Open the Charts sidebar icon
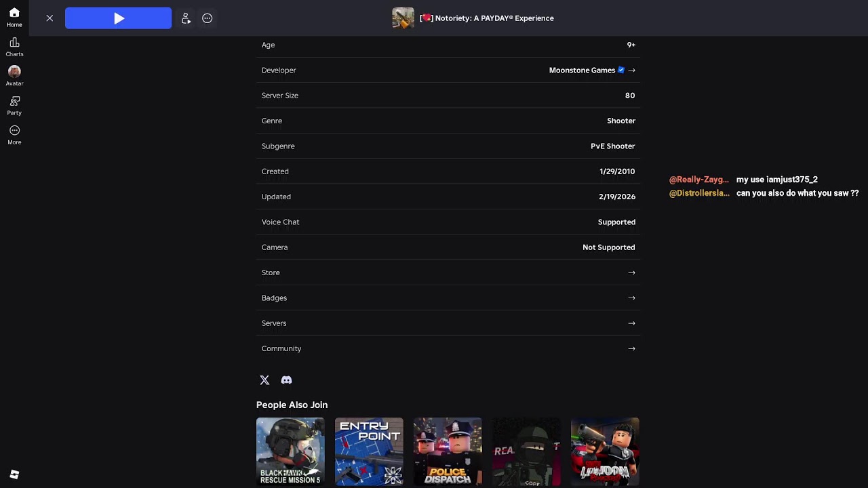Viewport: 868px width, 488px height. (14, 47)
